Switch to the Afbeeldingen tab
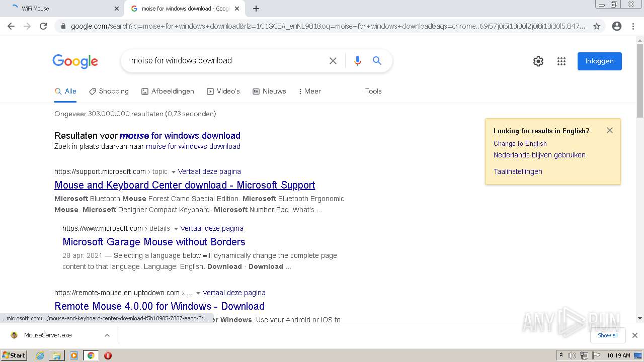This screenshot has height=362, width=644. pos(168,92)
